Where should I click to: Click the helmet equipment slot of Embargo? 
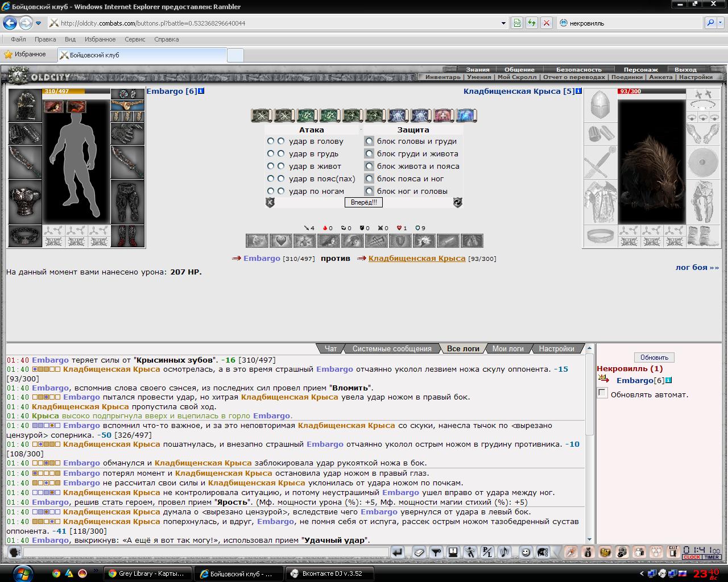click(25, 105)
